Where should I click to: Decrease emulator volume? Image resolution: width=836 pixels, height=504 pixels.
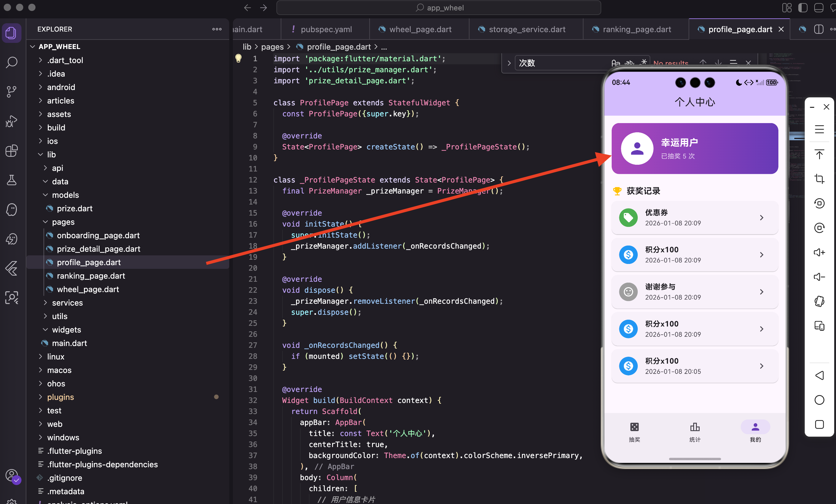coord(819,277)
